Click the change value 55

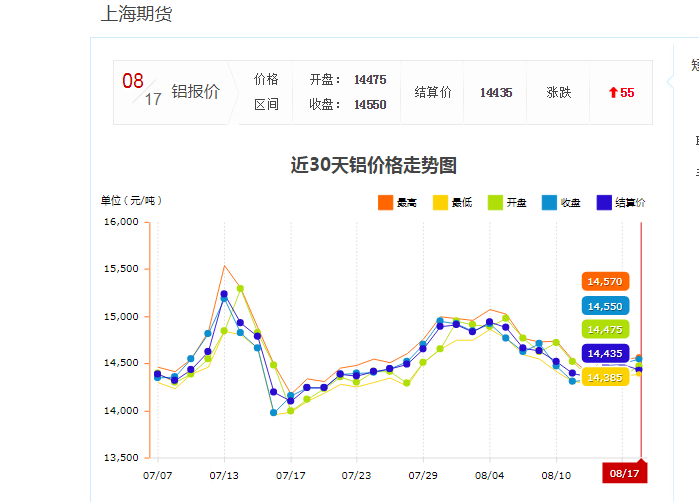coord(627,93)
